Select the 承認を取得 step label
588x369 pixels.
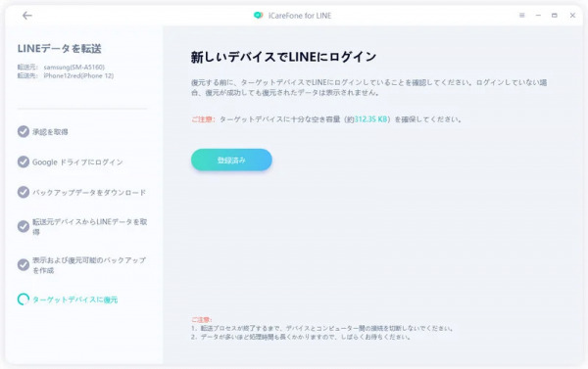50,132
